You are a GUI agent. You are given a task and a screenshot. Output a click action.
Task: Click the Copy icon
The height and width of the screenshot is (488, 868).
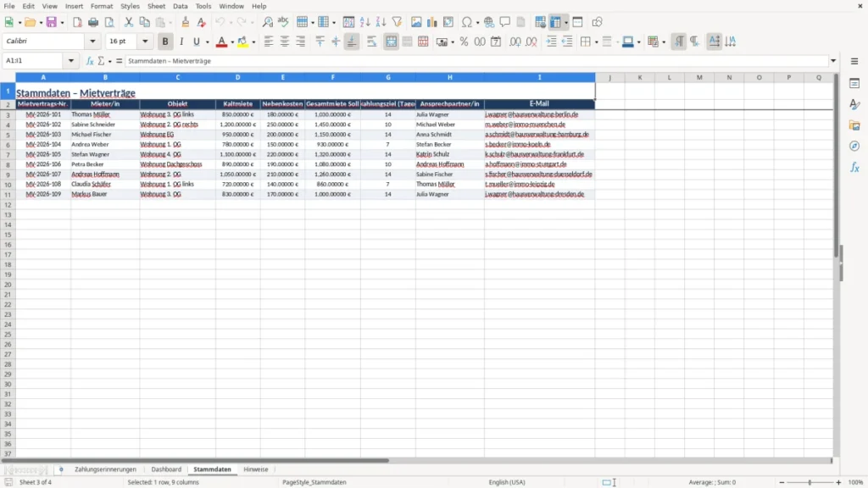click(x=144, y=22)
